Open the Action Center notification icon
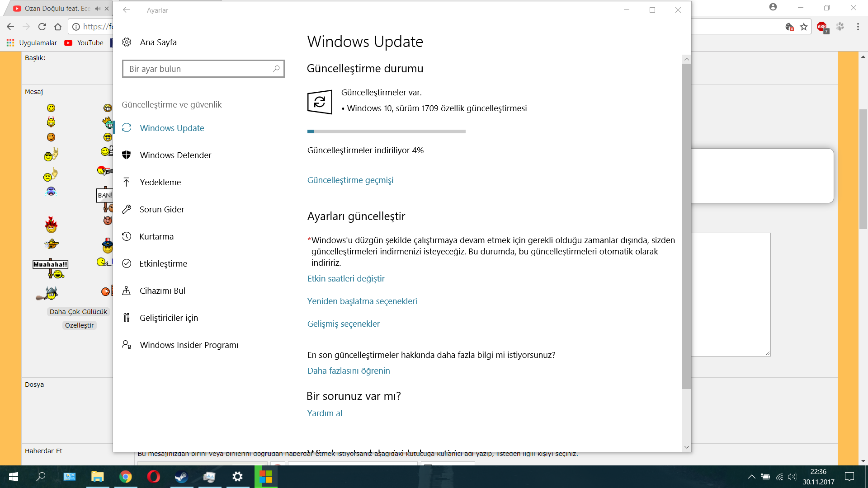The height and width of the screenshot is (488, 868). click(x=849, y=477)
